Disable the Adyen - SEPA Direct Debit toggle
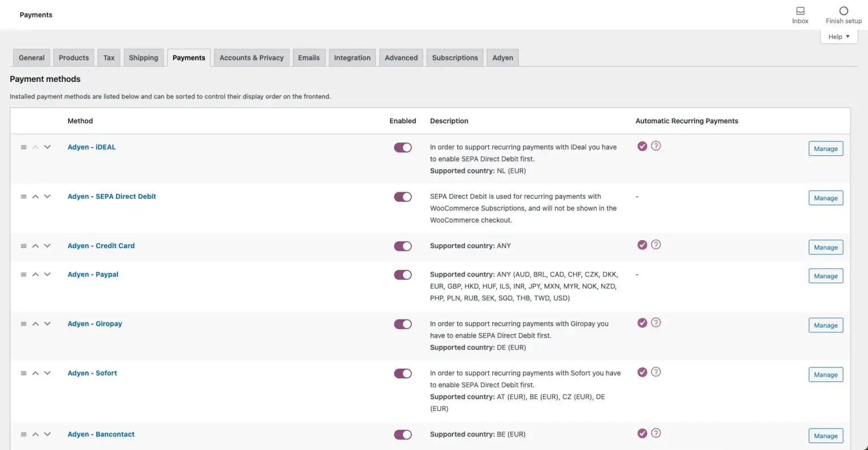Screen dimensions: 868x450 pyautogui.click(x=403, y=197)
